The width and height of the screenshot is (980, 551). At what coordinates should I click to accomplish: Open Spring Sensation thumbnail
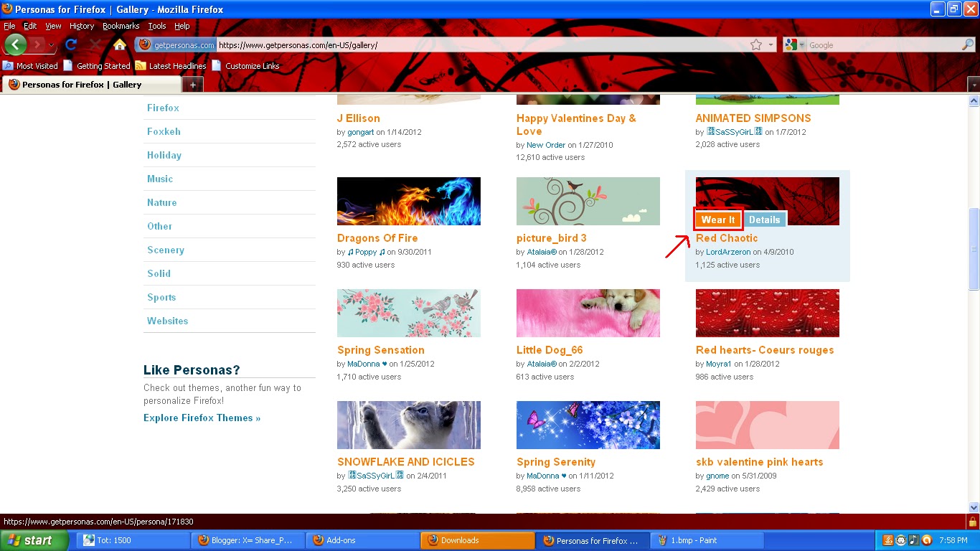409,313
